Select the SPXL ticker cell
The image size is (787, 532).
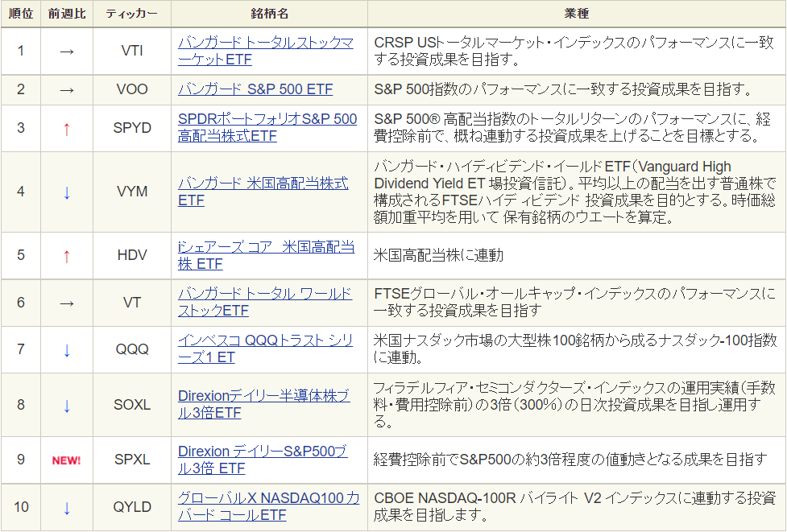coord(132,460)
